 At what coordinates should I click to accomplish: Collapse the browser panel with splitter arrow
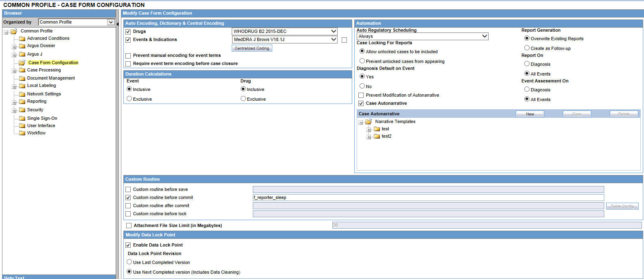pyautogui.click(x=118, y=24)
